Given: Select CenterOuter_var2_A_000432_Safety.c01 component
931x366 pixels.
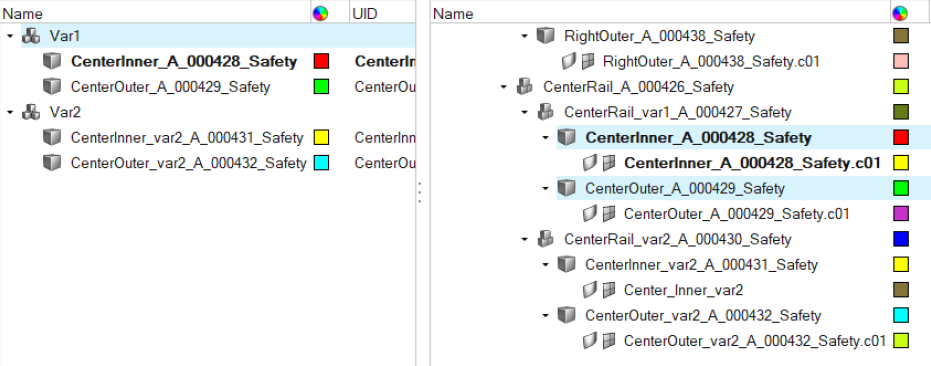Looking at the screenshot, I should tap(755, 341).
